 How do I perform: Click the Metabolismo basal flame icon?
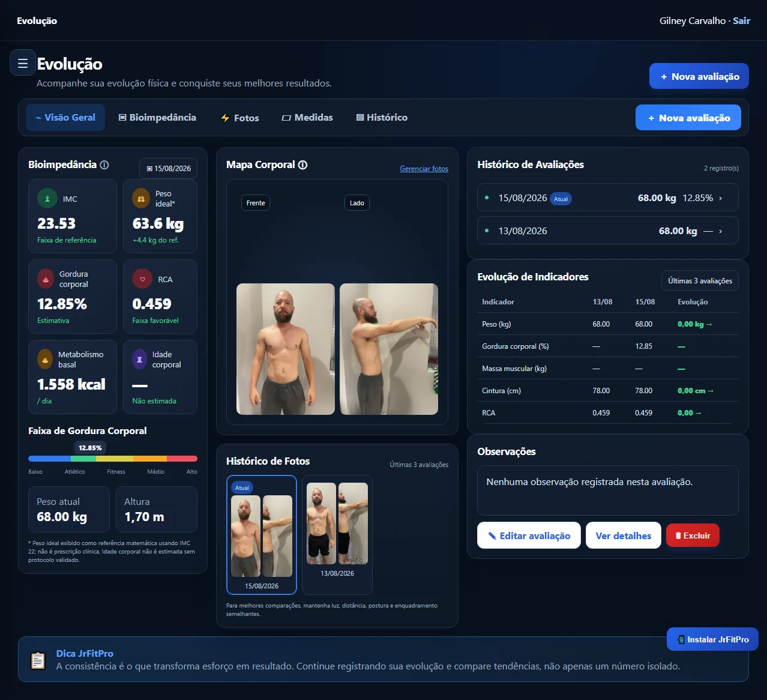click(45, 360)
